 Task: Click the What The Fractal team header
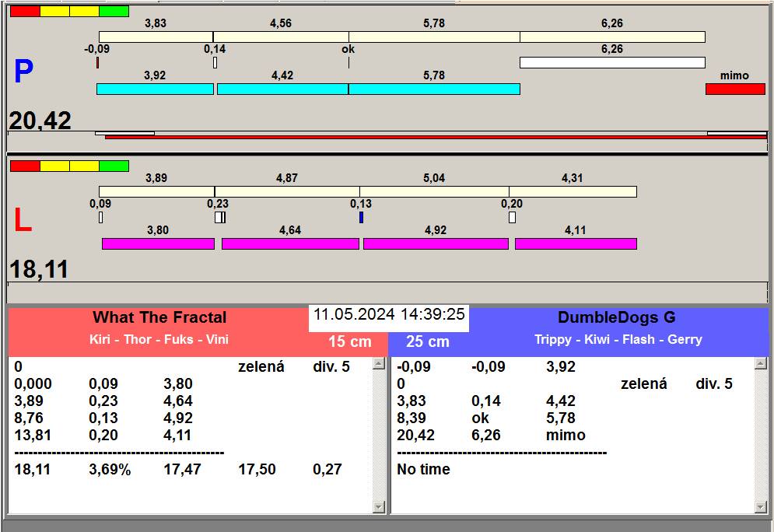(159, 317)
